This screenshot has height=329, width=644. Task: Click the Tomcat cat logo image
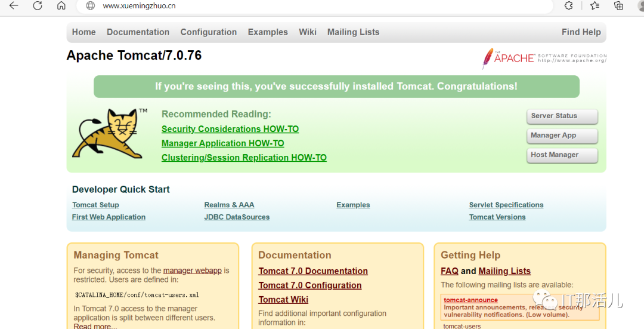point(110,134)
